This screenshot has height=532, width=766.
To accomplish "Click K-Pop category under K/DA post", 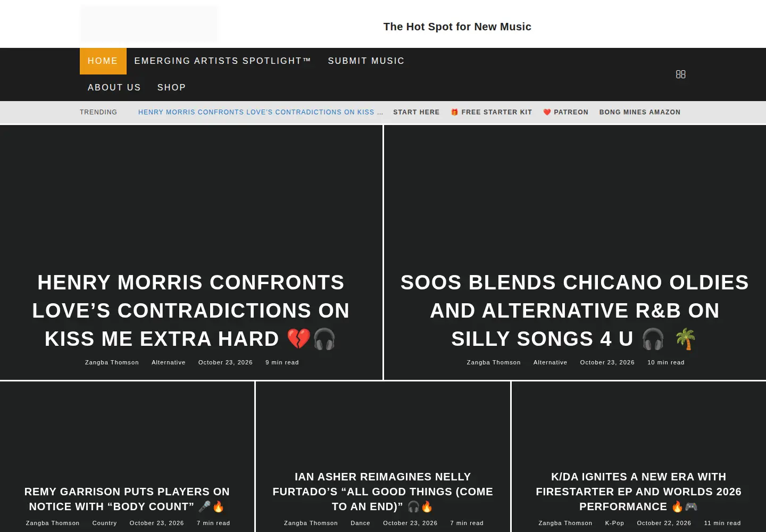I will coord(614,523).
